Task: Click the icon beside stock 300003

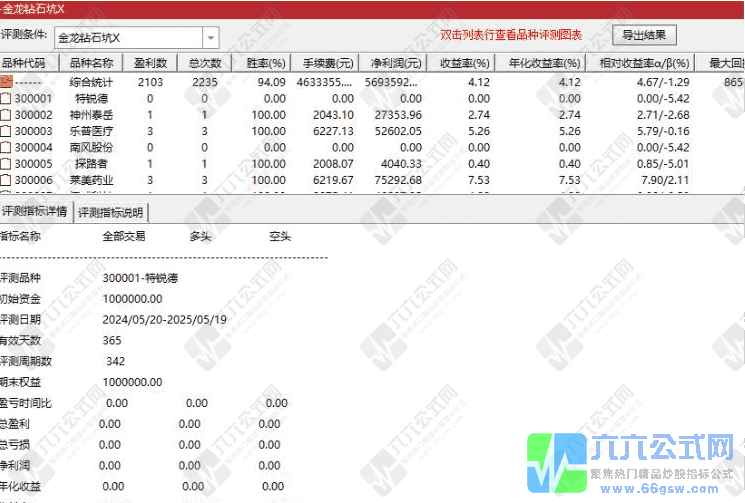Action: pos(6,131)
